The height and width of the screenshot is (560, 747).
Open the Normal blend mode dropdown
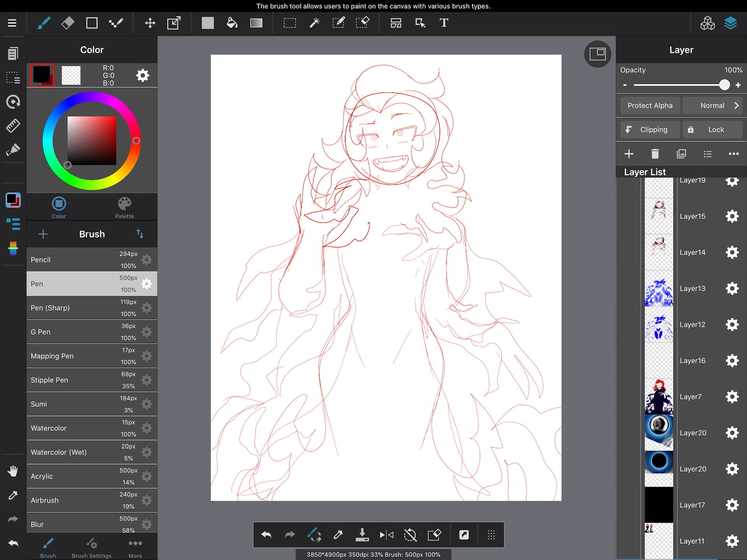click(x=713, y=105)
